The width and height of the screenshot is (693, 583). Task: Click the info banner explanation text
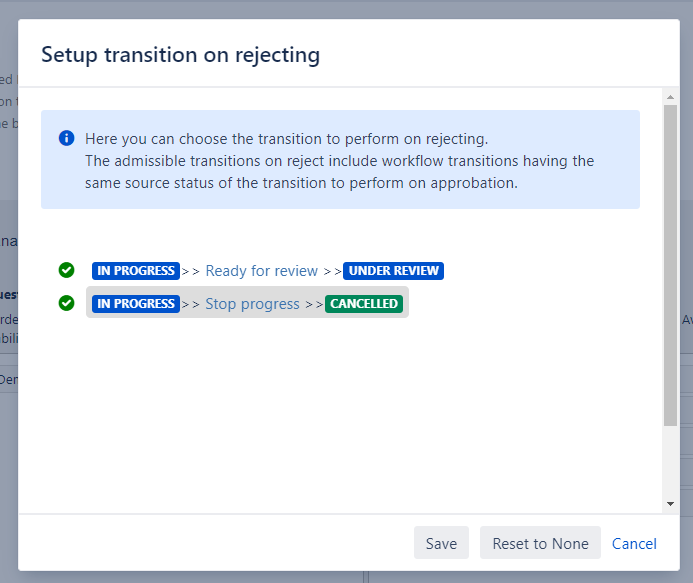tap(340, 161)
